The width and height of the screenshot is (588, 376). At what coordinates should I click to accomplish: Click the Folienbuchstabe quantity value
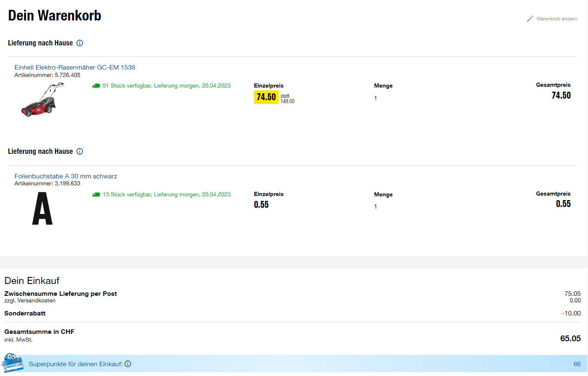[x=375, y=207]
